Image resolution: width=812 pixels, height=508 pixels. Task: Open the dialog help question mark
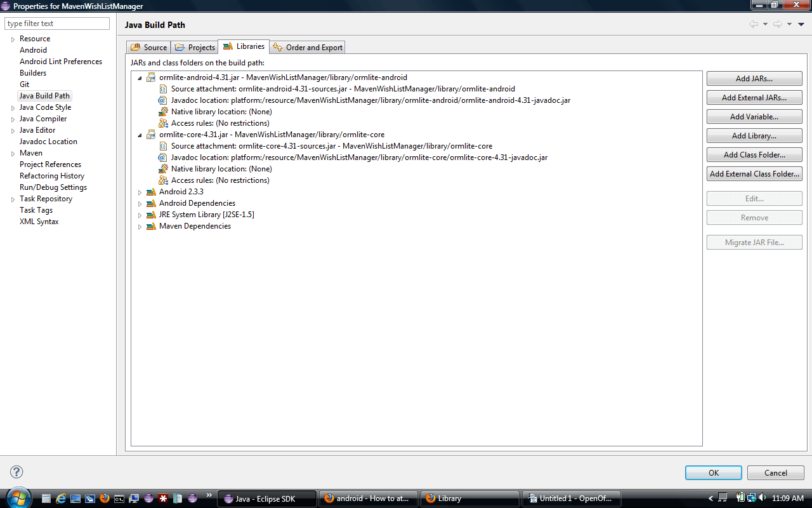[x=17, y=472]
